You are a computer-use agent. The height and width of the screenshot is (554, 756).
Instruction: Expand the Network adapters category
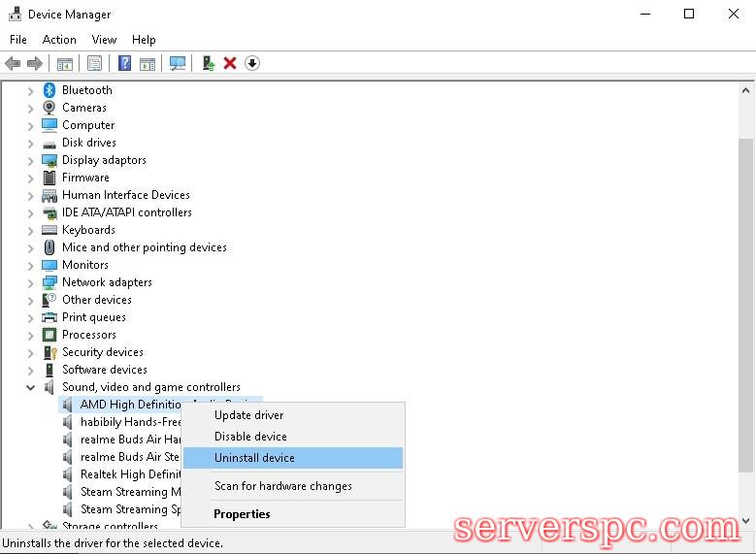31,282
